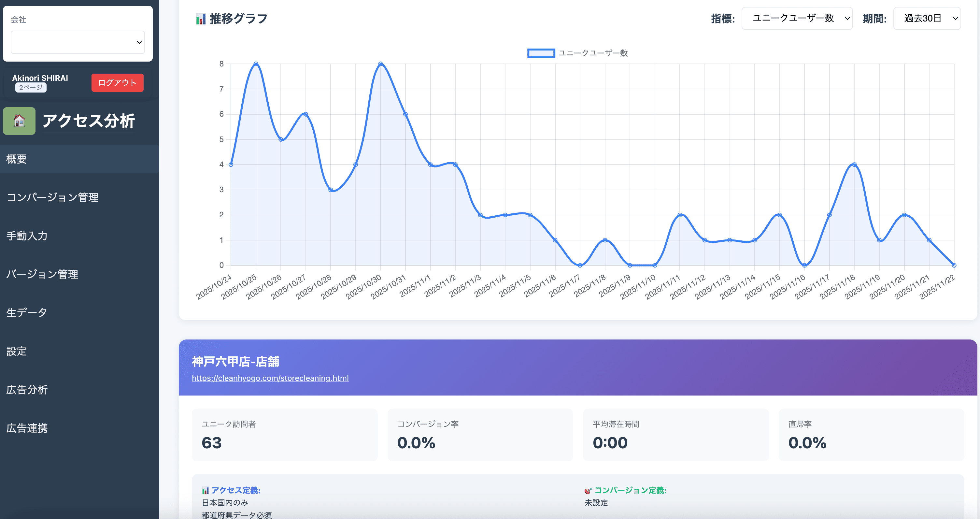Click the chart icon next to アクセス定義
980x519 pixels.
(x=206, y=490)
